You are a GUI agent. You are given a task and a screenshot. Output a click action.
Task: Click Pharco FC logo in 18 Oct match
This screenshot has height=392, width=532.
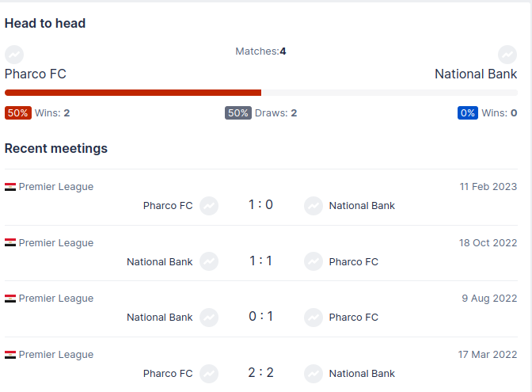point(313,261)
